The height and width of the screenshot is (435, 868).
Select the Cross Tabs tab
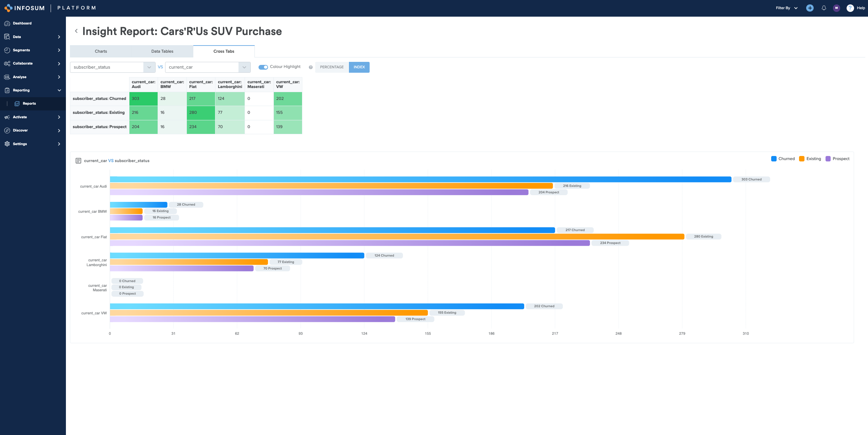224,51
